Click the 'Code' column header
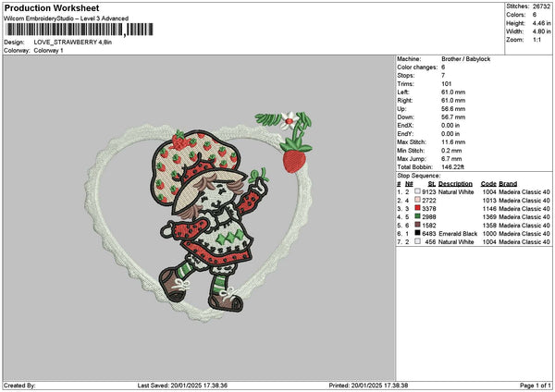The height and width of the screenshot is (392, 555). (x=488, y=184)
